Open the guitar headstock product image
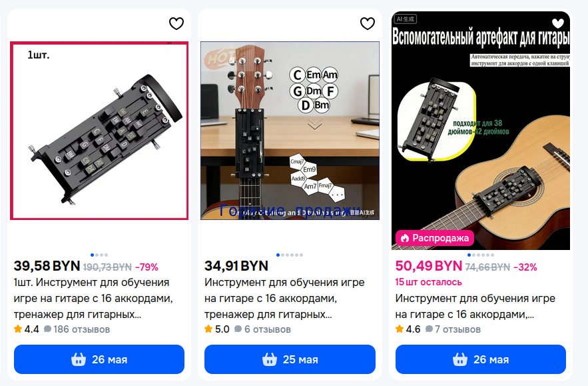 click(290, 131)
